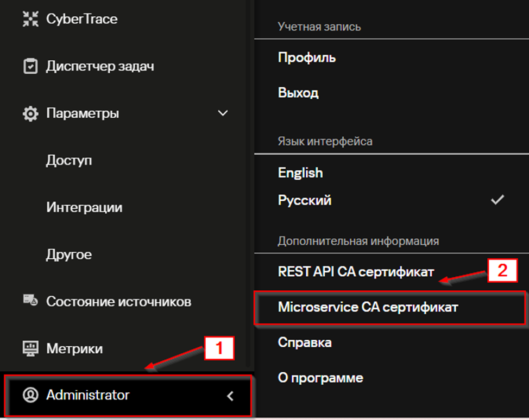
Task: Download the Microservice CA сертификат
Action: pyautogui.click(x=368, y=307)
